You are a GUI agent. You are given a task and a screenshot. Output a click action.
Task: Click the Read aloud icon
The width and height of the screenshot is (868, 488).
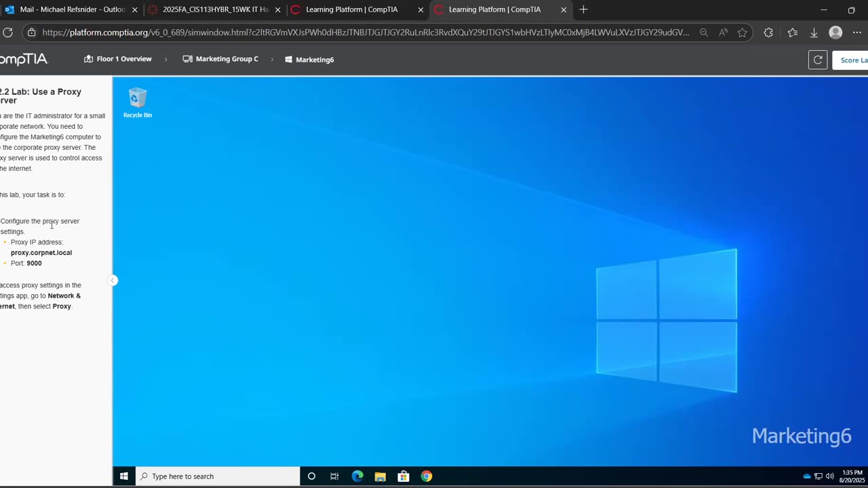(724, 33)
